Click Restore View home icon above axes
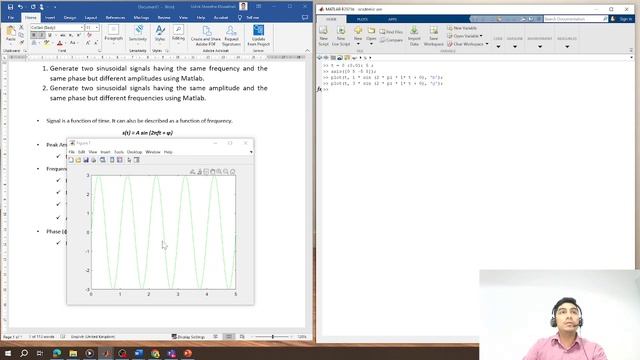This screenshot has width=640, height=360. pos(233,172)
